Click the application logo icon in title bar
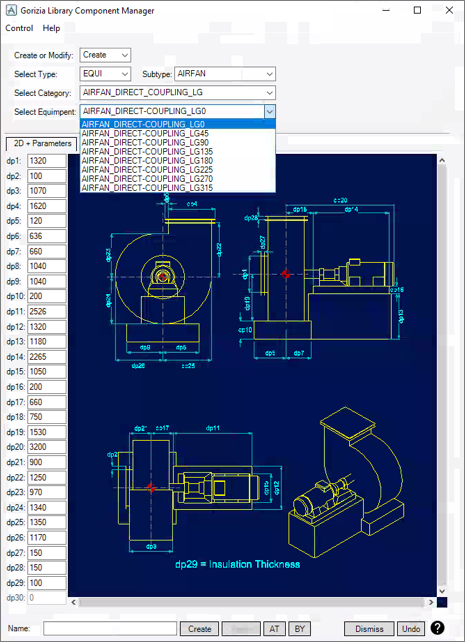This screenshot has height=642, width=465. pos(11,10)
